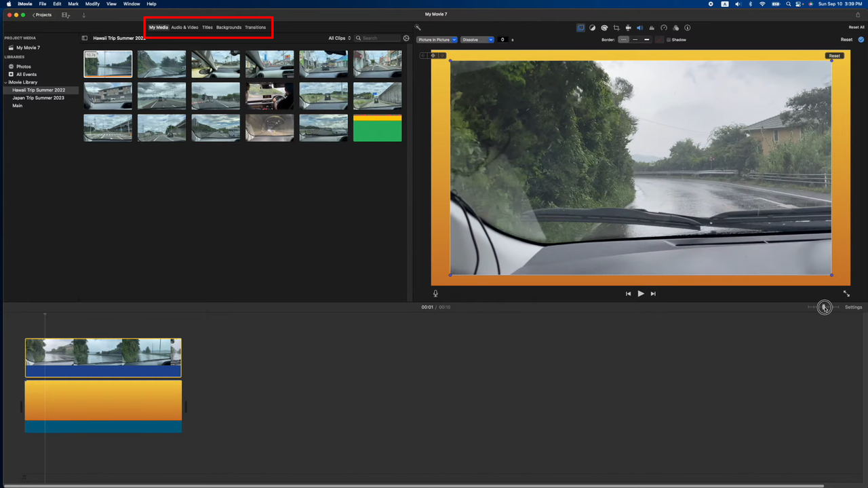This screenshot has width=868, height=488.
Task: Switch to the My Media tab
Action: [159, 28]
